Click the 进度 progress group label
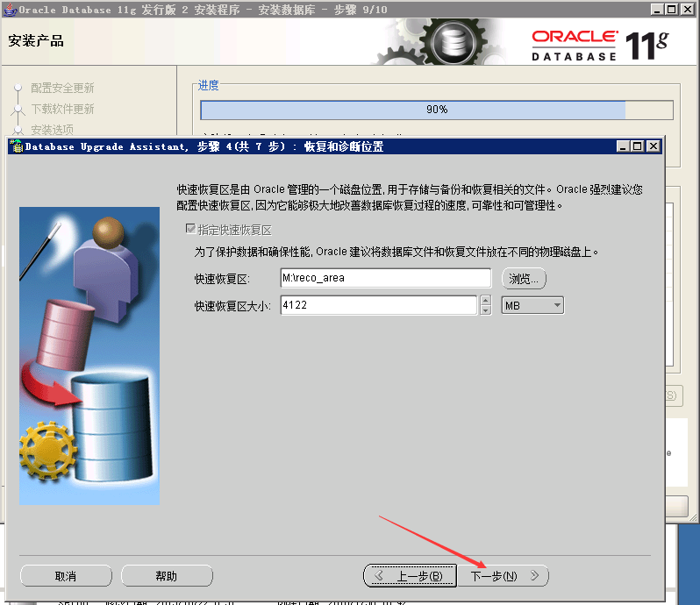 click(x=208, y=85)
